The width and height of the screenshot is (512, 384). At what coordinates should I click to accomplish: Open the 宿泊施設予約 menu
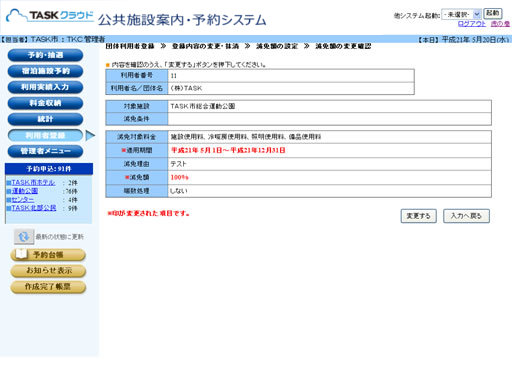coord(45,71)
